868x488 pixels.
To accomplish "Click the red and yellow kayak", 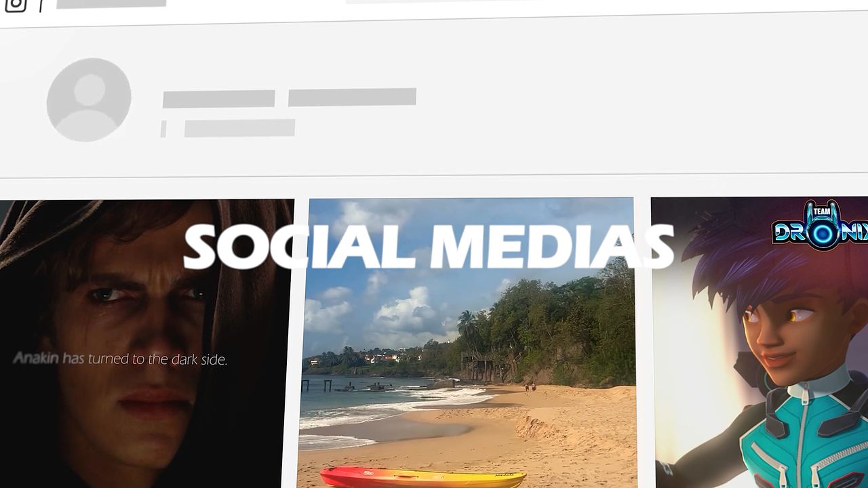I will click(422, 477).
